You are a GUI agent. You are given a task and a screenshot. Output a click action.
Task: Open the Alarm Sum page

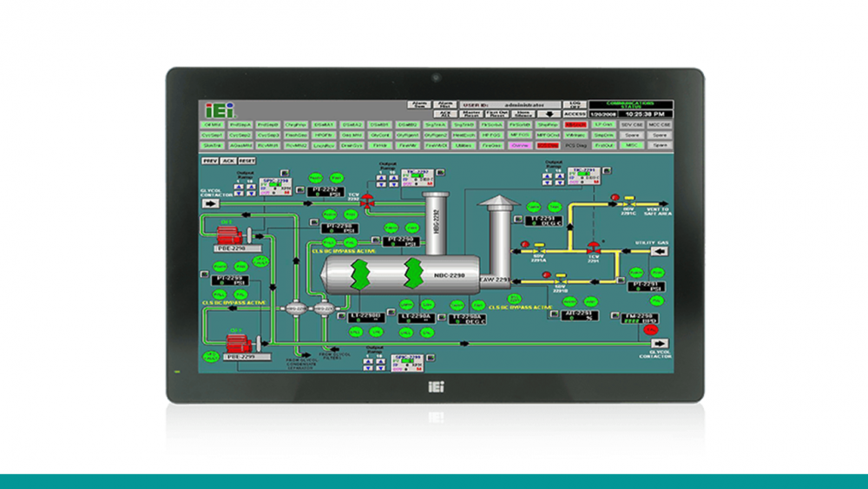[x=419, y=105]
